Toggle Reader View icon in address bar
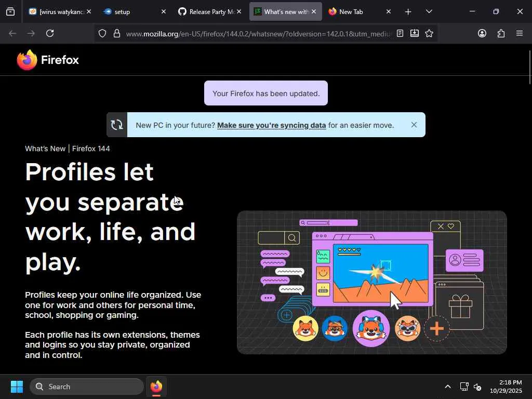 pos(400,33)
